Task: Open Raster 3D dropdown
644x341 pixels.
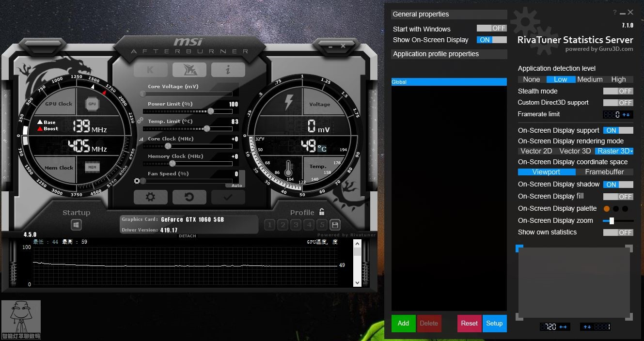Action: (x=614, y=151)
